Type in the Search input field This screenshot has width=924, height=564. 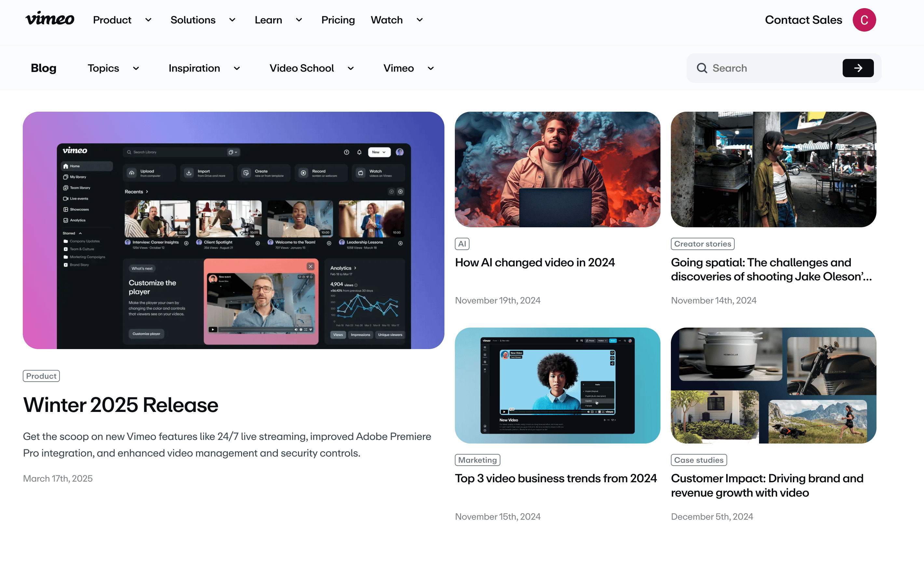tap(772, 68)
